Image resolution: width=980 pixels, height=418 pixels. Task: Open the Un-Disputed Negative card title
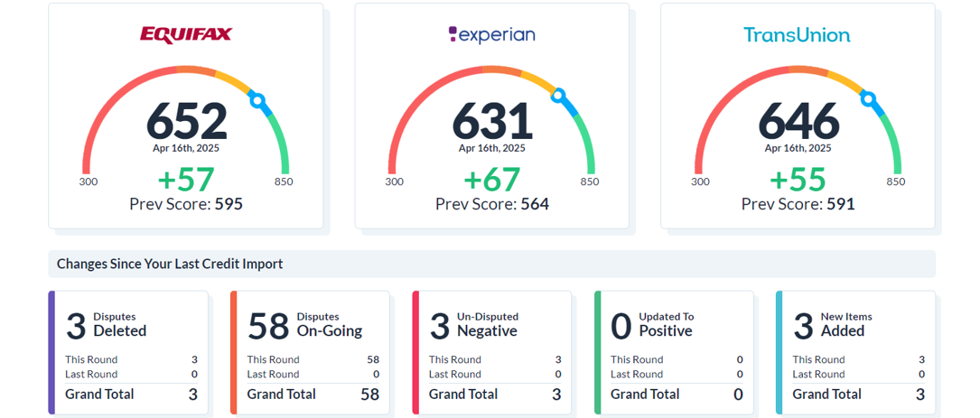click(x=488, y=325)
